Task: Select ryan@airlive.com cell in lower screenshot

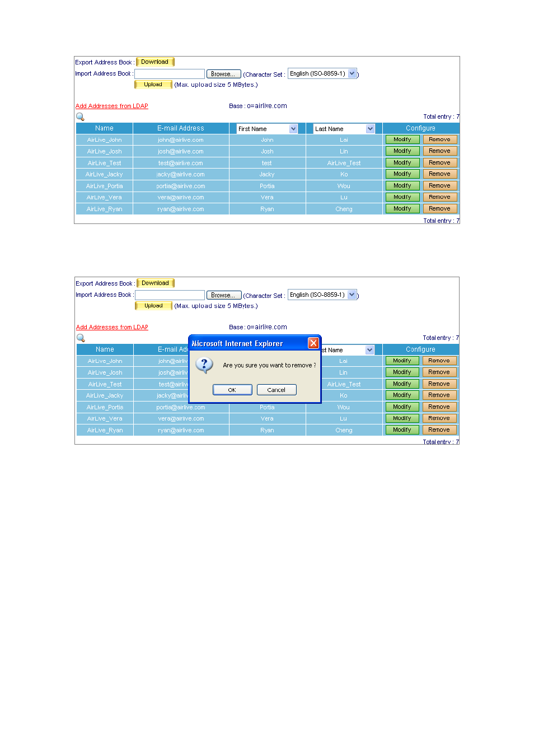Action: 181,430
